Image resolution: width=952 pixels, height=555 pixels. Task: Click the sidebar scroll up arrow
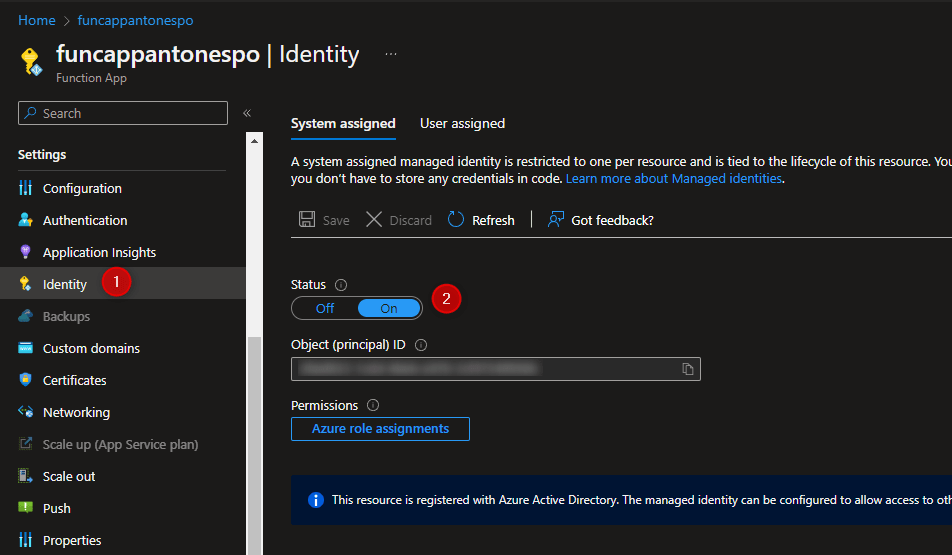254,141
